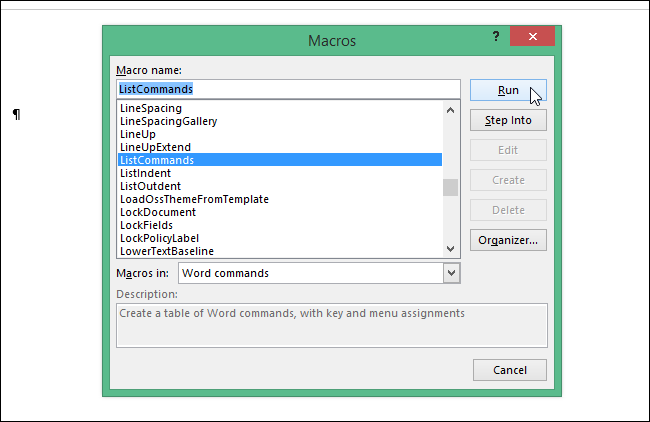The width and height of the screenshot is (650, 422).
Task: Select LineSpacing in the macro list
Action: pyautogui.click(x=280, y=108)
